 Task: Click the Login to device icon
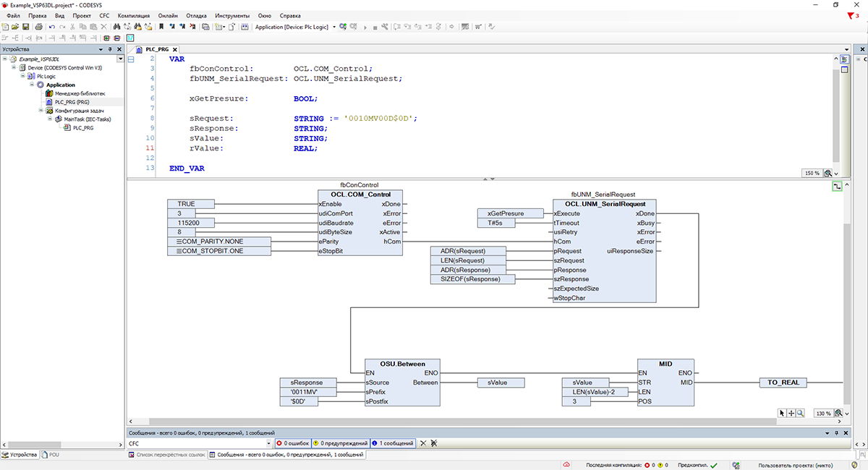[x=342, y=27]
